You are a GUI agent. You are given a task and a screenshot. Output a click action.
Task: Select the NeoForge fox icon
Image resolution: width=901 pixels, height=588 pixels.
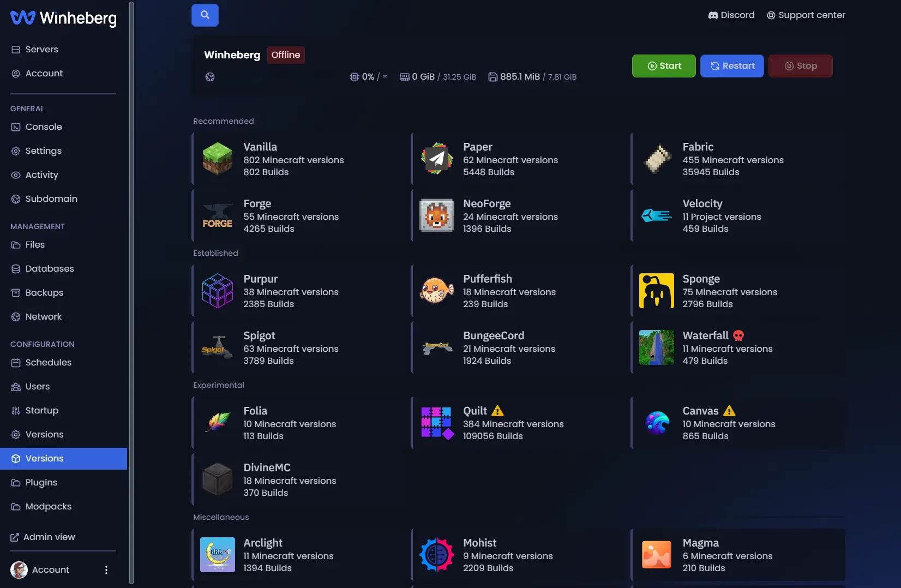tap(437, 215)
